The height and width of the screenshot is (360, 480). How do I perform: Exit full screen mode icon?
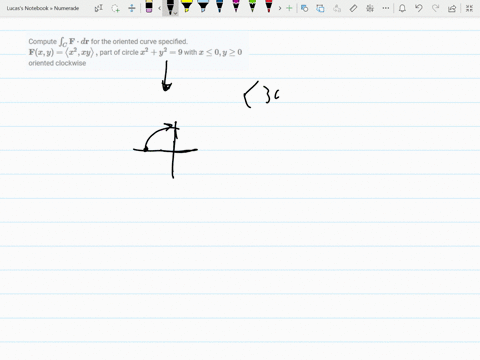(469, 8)
